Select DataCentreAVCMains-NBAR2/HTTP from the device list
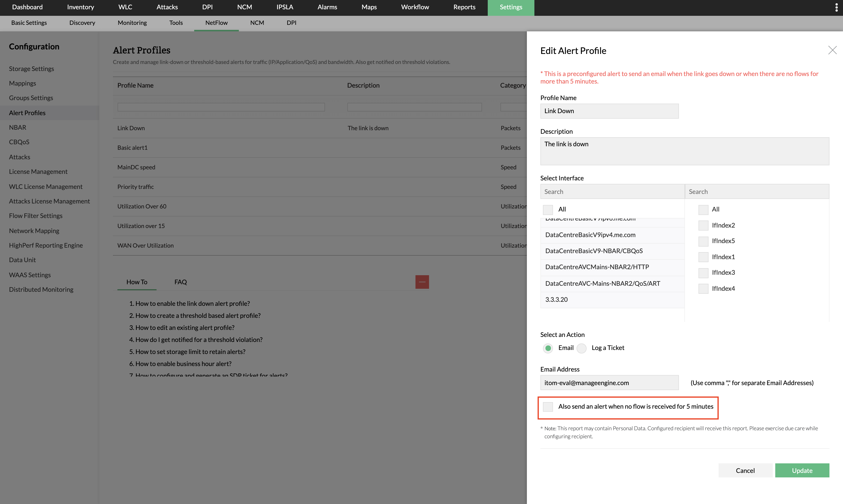The width and height of the screenshot is (843, 504). [x=597, y=267]
